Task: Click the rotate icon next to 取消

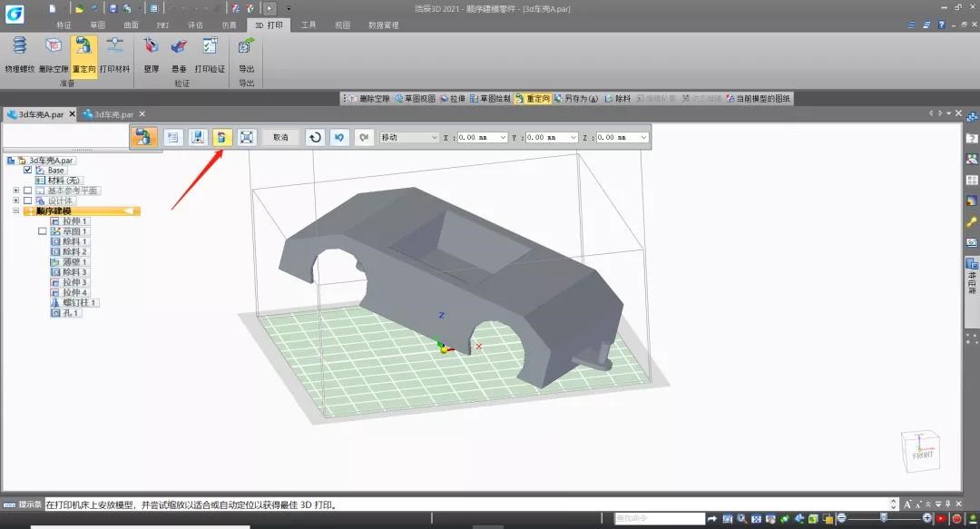Action: (314, 137)
